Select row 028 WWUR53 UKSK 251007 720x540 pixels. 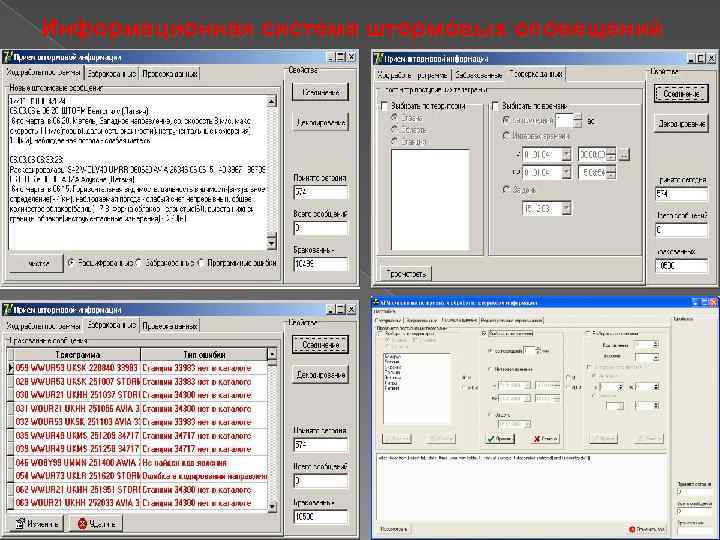(x=141, y=382)
